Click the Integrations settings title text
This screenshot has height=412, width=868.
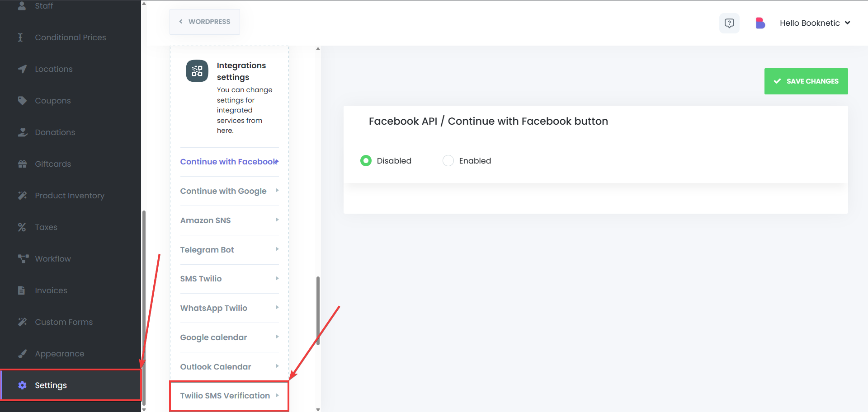point(241,71)
